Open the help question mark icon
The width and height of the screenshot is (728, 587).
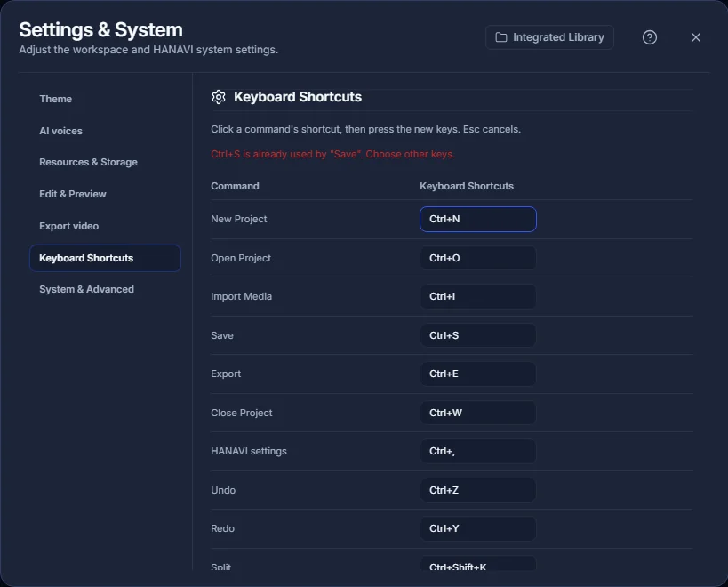point(649,37)
